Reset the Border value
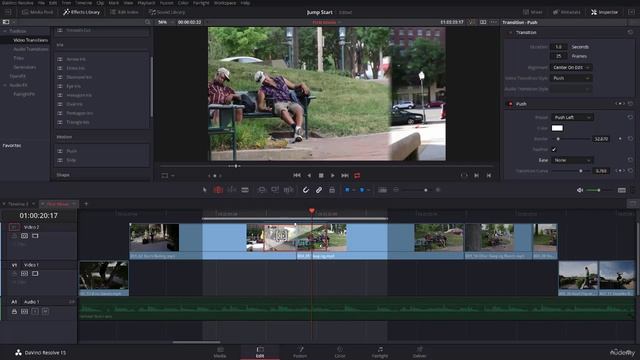 pos(631,139)
